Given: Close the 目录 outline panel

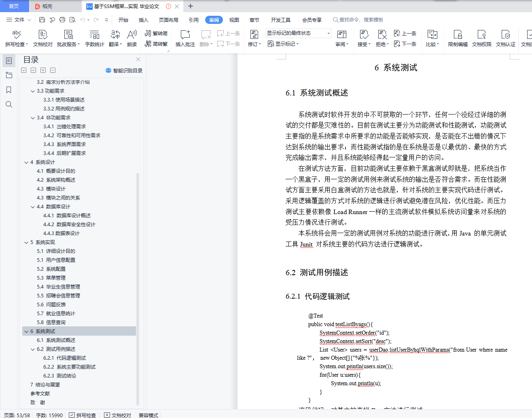Looking at the screenshot, I should pyautogui.click(x=138, y=59).
